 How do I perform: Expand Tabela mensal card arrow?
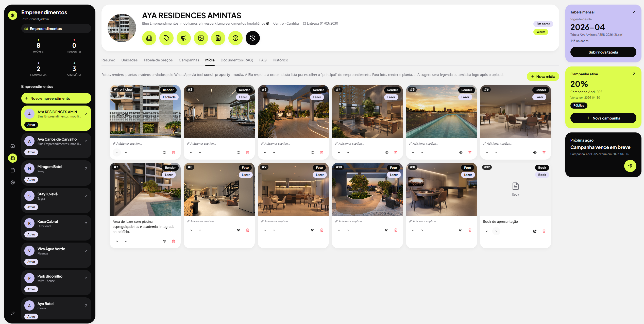(634, 12)
